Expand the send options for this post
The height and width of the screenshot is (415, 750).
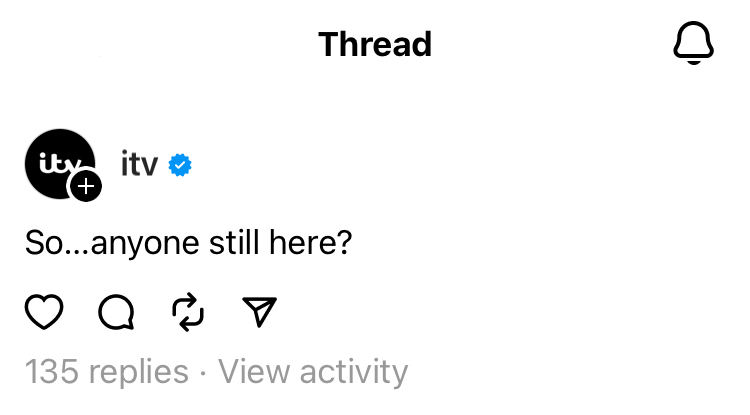260,313
